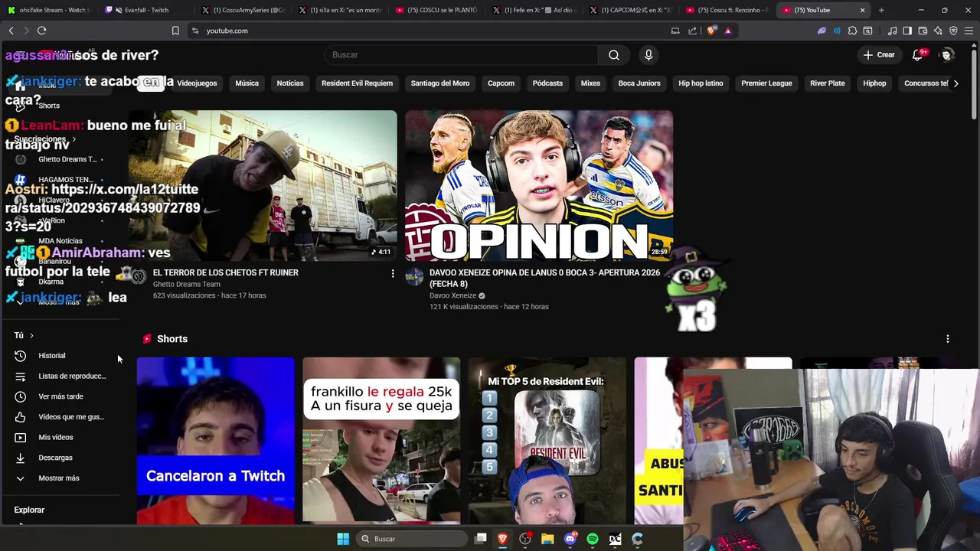Open the Extensions puzzle icon
The image size is (980, 551).
852,31
